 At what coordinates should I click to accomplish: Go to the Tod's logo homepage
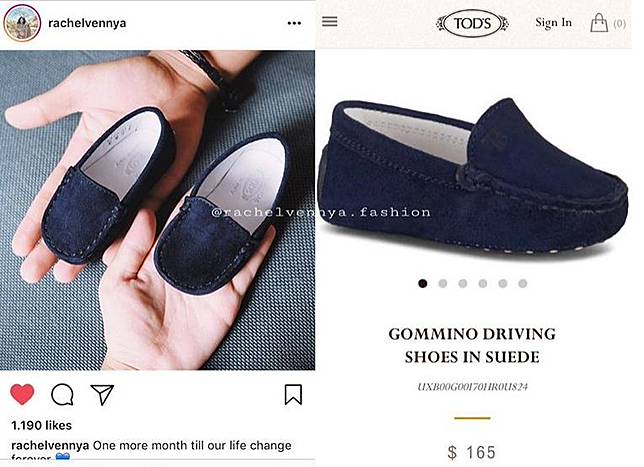[472, 23]
